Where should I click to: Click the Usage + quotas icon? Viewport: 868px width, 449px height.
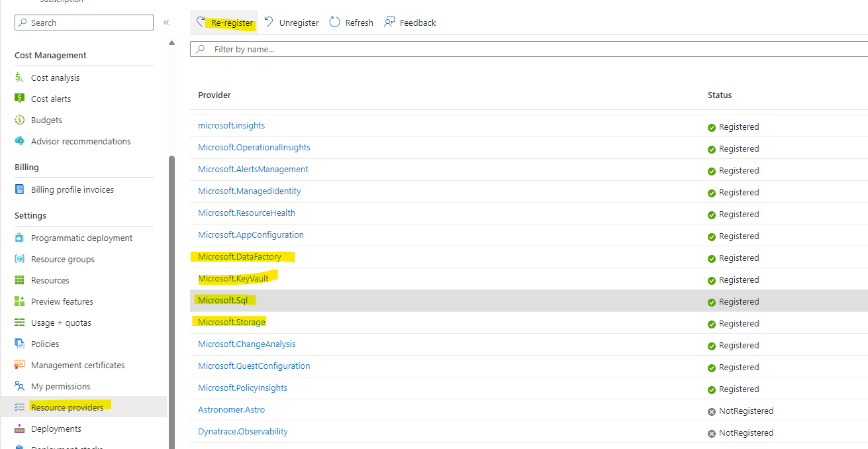(x=19, y=323)
